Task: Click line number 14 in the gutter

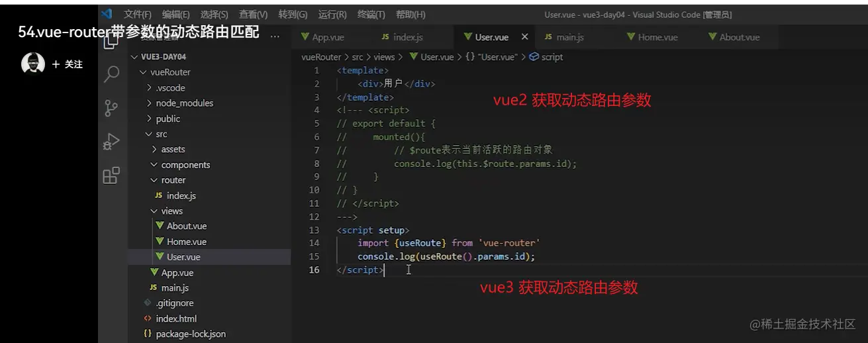Action: click(x=314, y=243)
